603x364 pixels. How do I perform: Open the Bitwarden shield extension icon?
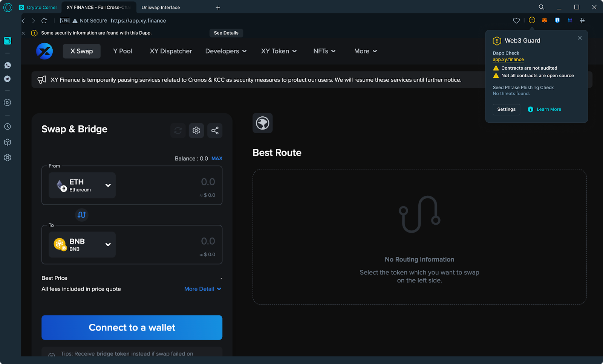[557, 20]
